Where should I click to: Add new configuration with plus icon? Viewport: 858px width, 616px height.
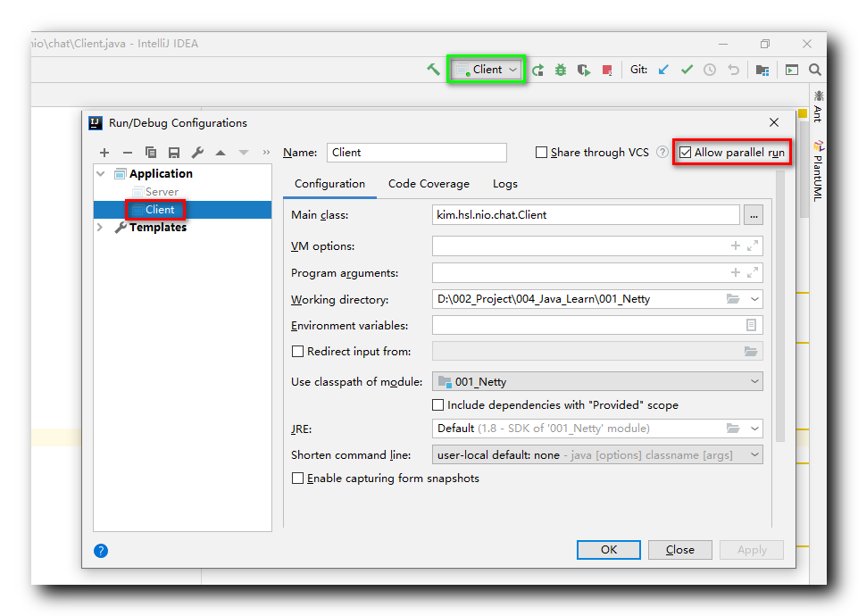[x=104, y=153]
